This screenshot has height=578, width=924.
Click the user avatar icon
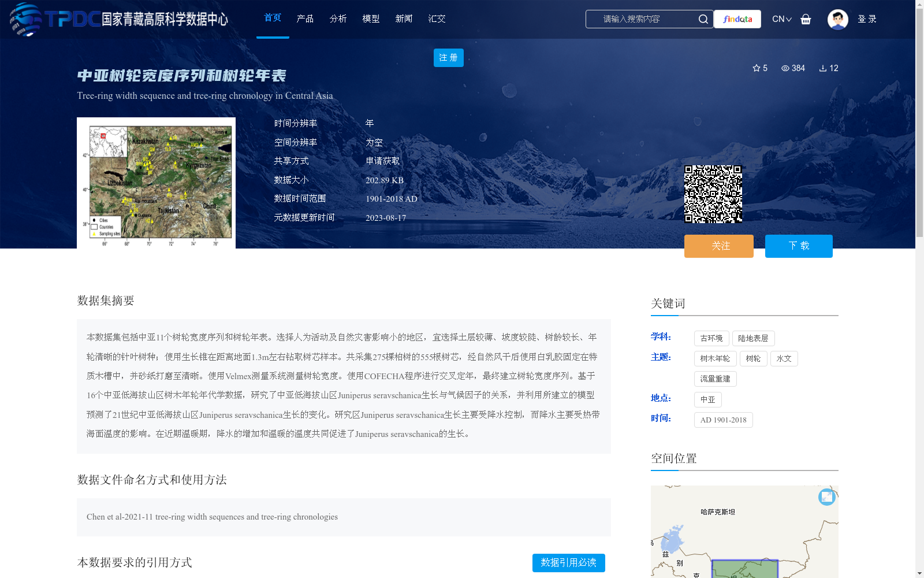point(837,19)
